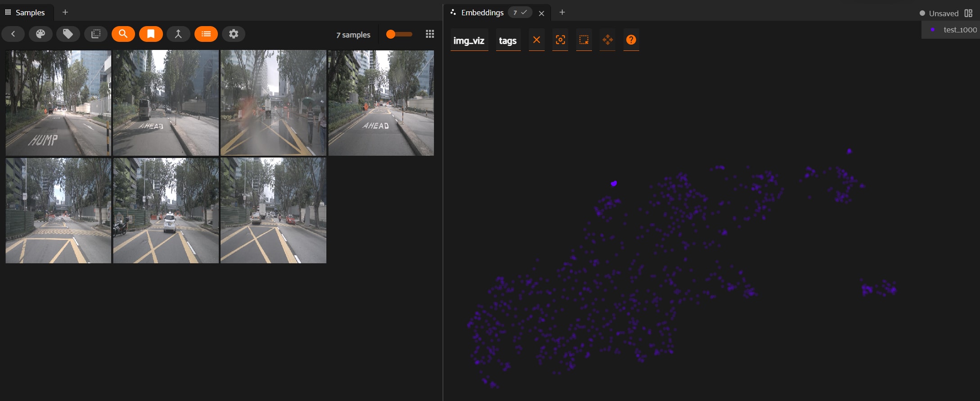
Task: Activate the lasso selection tool icon
Action: pyautogui.click(x=584, y=40)
